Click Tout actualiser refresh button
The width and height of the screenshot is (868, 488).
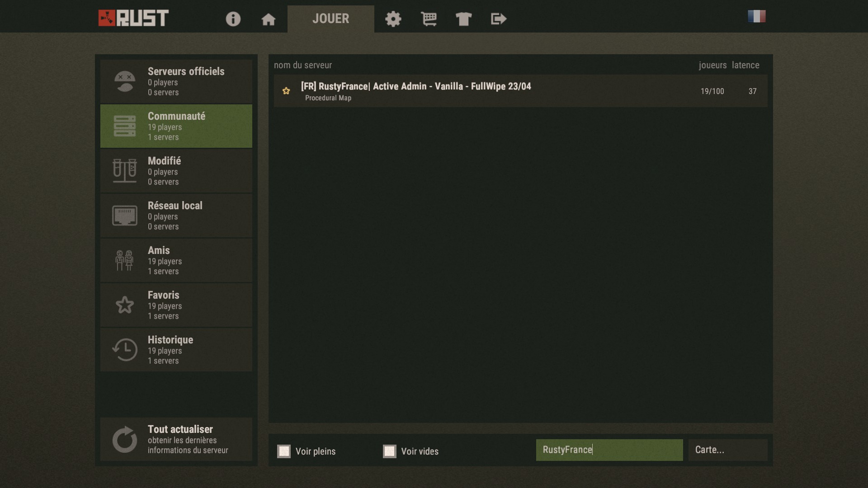176,439
